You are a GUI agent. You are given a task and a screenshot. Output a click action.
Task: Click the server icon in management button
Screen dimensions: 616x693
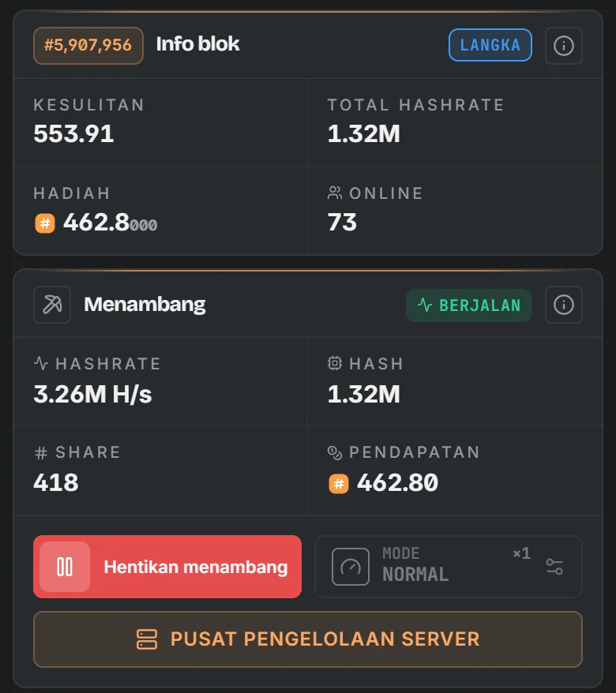(147, 639)
